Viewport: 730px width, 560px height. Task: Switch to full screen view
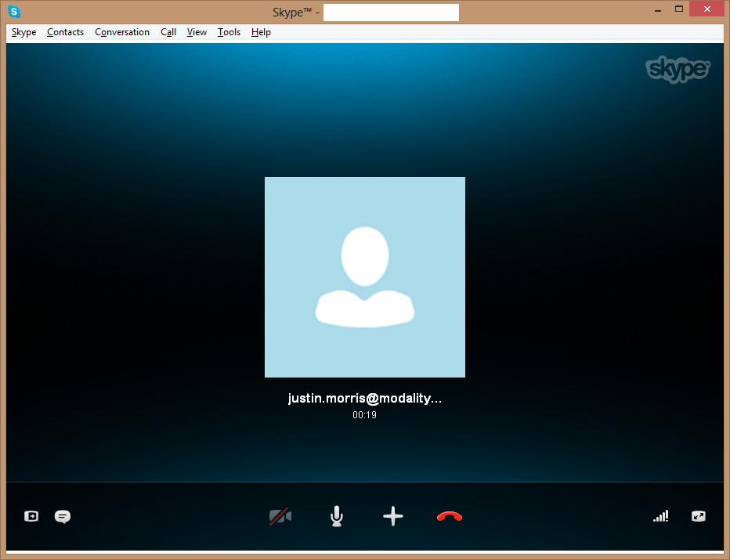tap(699, 516)
